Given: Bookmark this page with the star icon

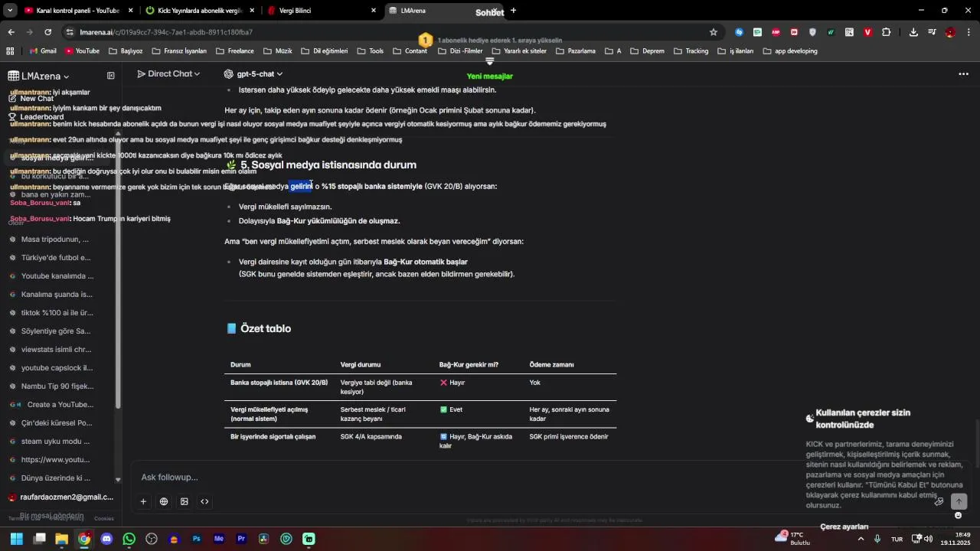Looking at the screenshot, I should 714,32.
